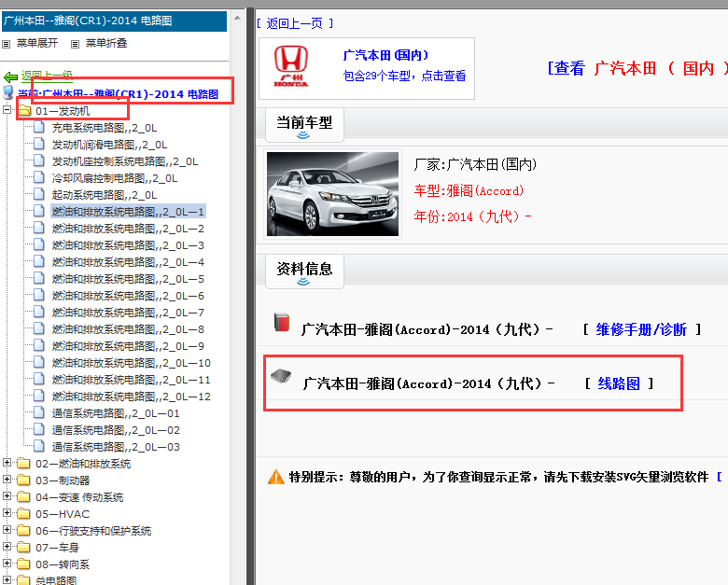Open 菜单展开 menu option

click(37, 43)
